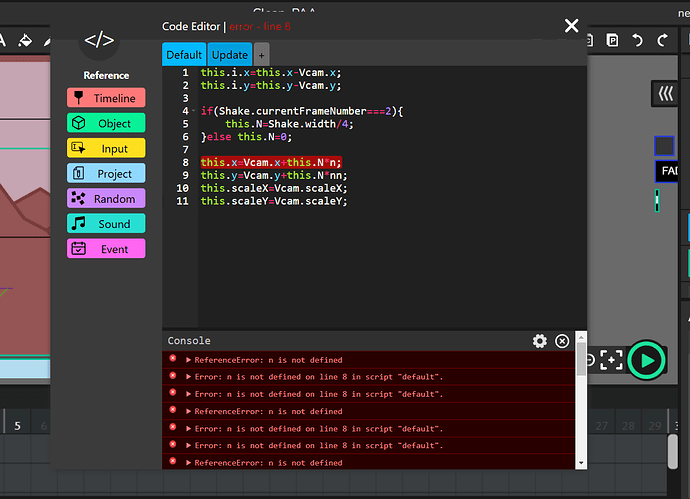Screen dimensions: 690x499
Task: Expand the last visible ReferenceError entry
Action: [188, 462]
